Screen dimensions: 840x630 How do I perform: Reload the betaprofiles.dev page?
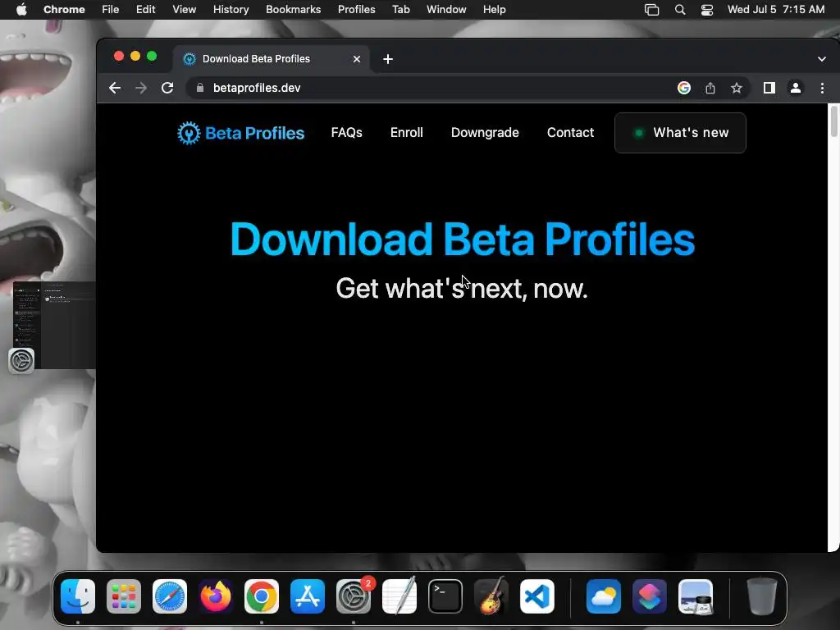pos(167,88)
